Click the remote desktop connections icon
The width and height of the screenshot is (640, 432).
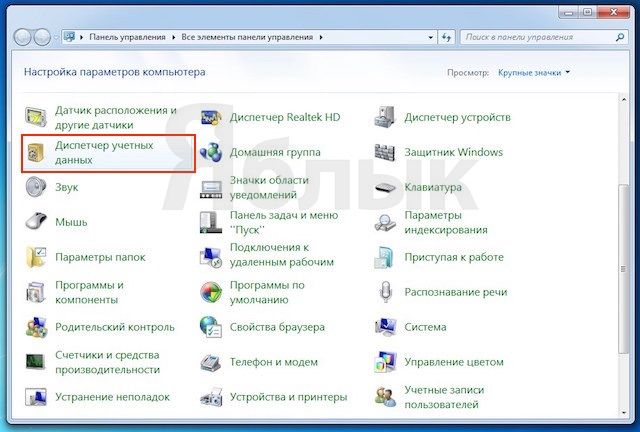[211, 258]
